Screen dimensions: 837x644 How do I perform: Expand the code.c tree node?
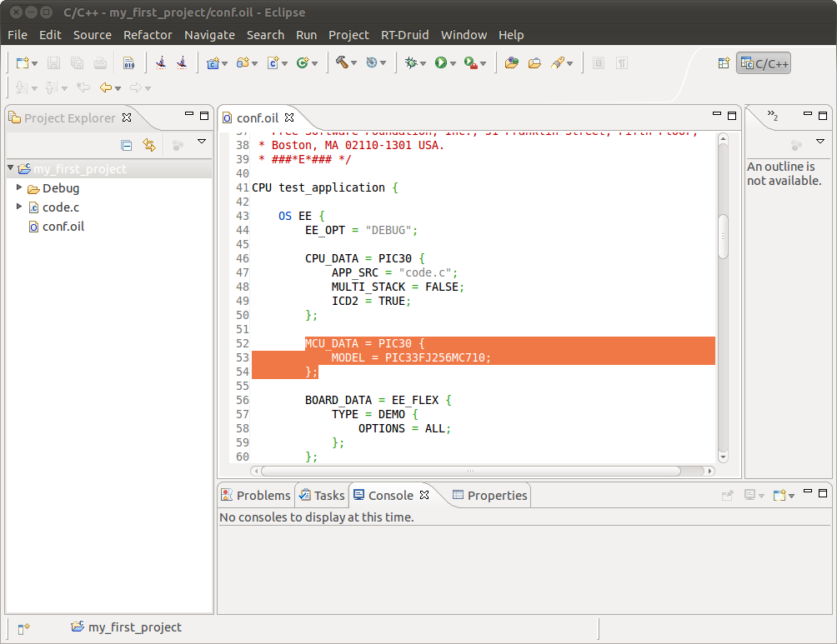tap(19, 207)
